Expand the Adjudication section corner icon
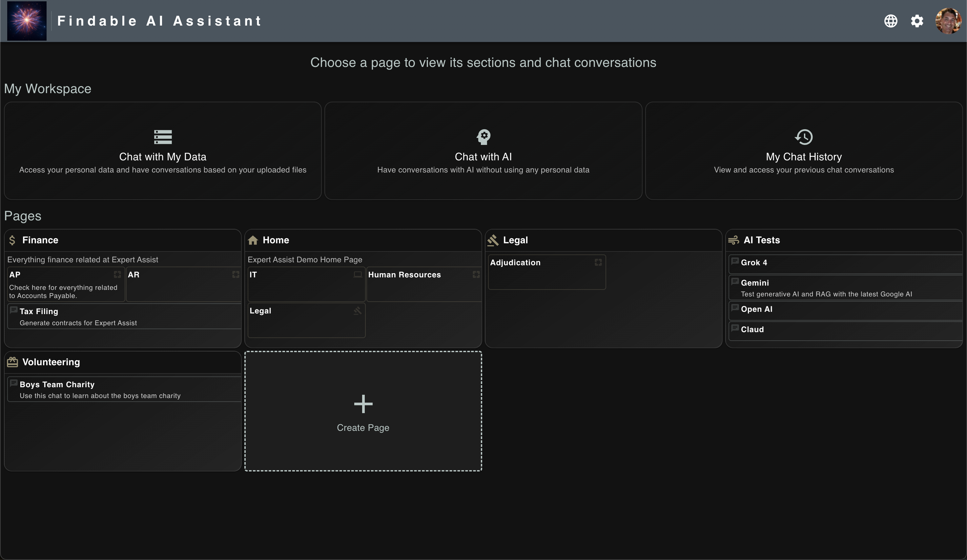 (x=598, y=262)
